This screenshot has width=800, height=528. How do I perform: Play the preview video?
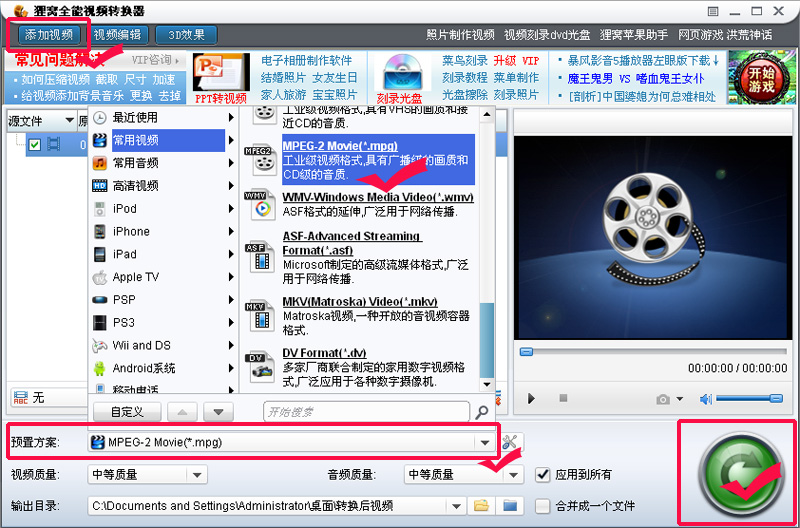(531, 398)
